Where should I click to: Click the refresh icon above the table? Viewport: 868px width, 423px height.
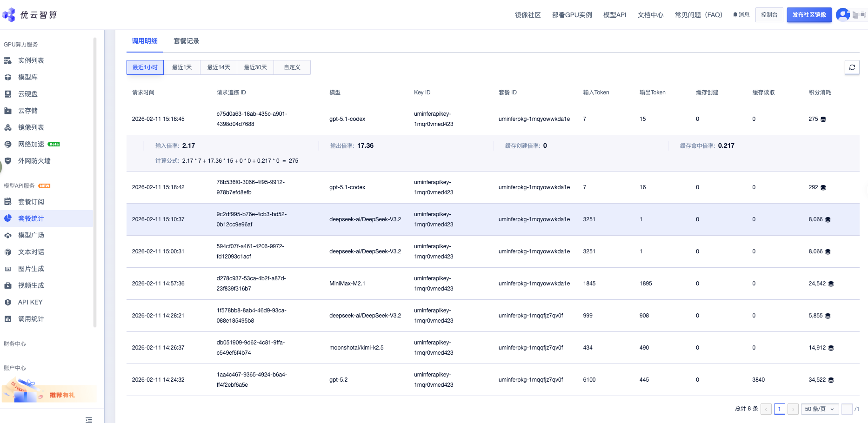(852, 67)
